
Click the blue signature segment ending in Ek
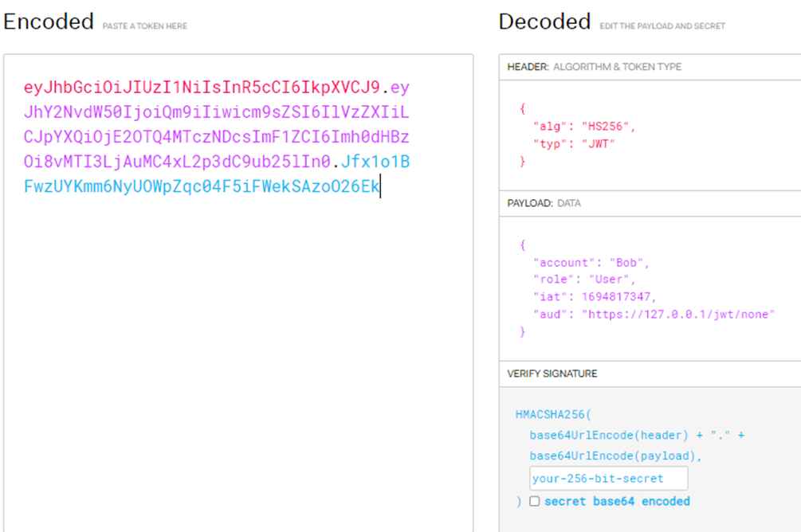click(x=202, y=186)
